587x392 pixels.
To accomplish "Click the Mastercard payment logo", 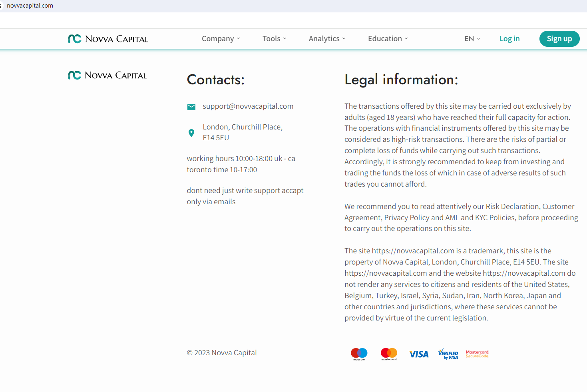I will (389, 354).
